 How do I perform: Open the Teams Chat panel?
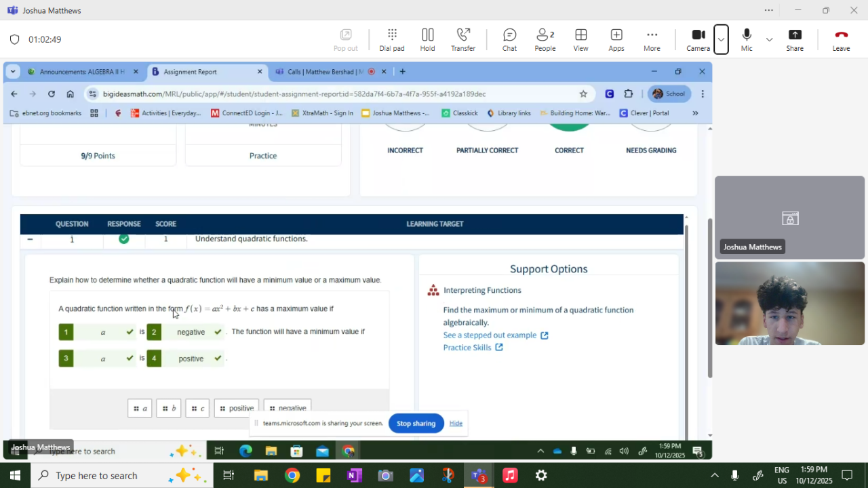click(x=509, y=40)
